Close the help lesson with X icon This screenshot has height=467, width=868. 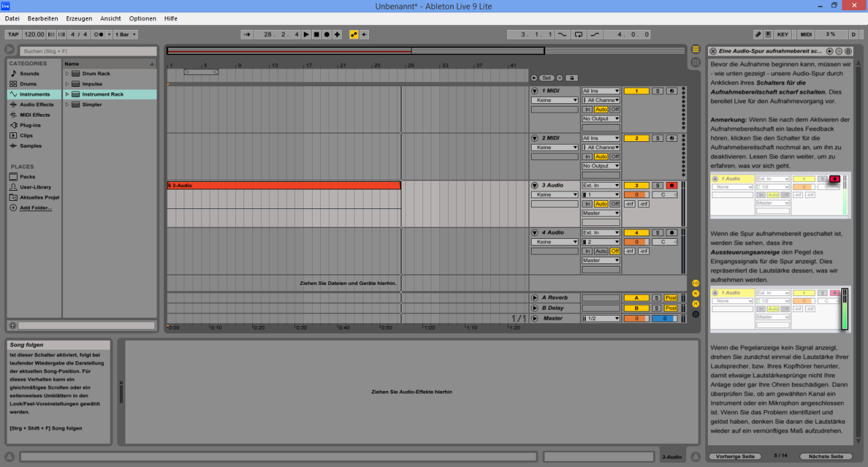[x=713, y=51]
